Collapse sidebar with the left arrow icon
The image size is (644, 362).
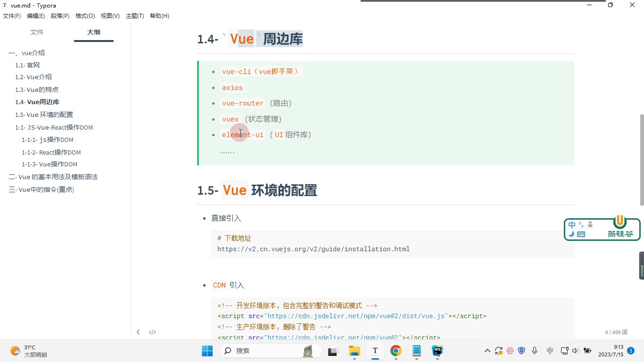coord(138,332)
